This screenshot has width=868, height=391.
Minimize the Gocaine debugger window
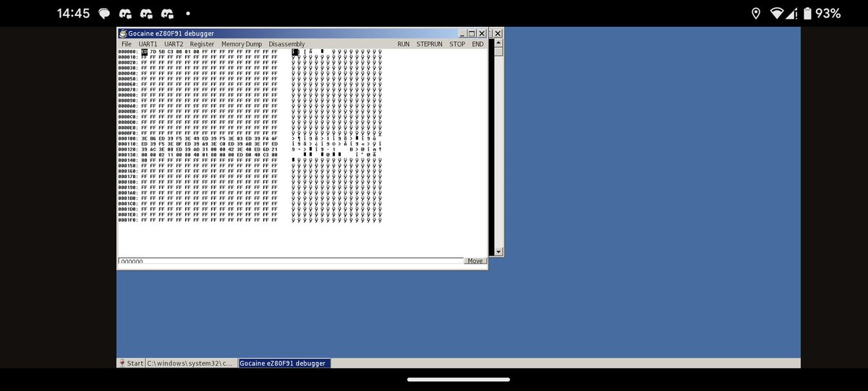point(463,33)
